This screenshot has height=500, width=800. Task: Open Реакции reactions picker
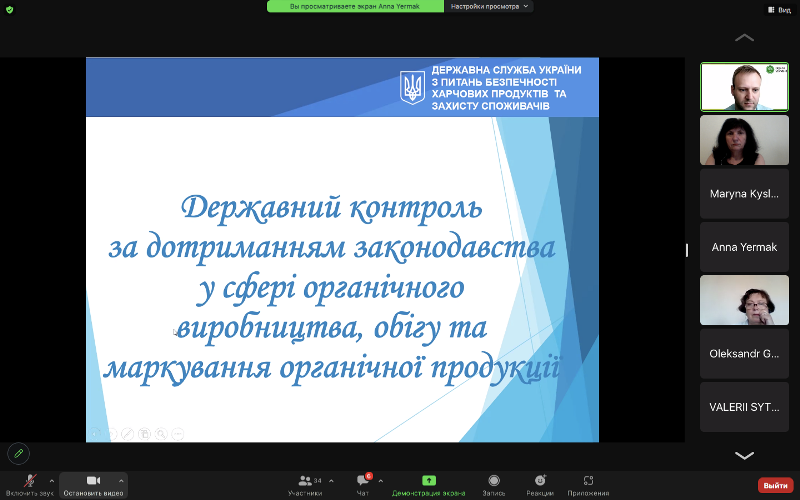[540, 483]
